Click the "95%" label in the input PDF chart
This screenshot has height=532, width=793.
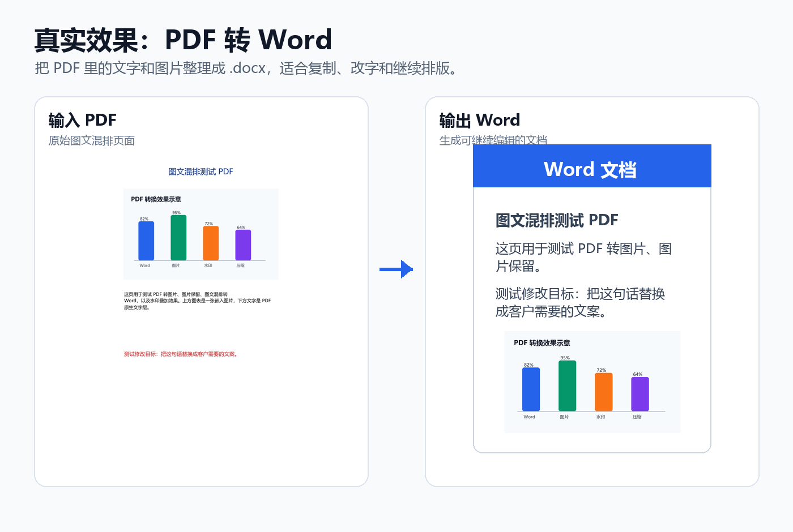177,213
